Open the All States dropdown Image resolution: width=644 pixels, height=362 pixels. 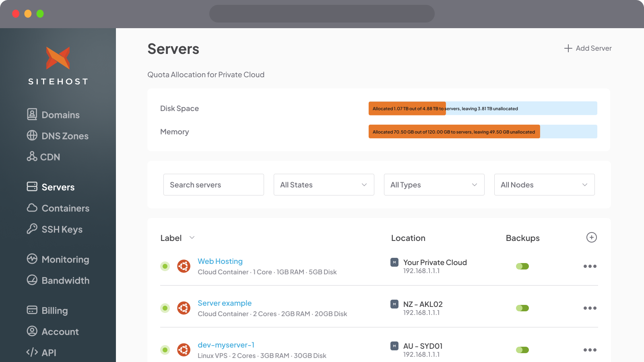(x=324, y=185)
